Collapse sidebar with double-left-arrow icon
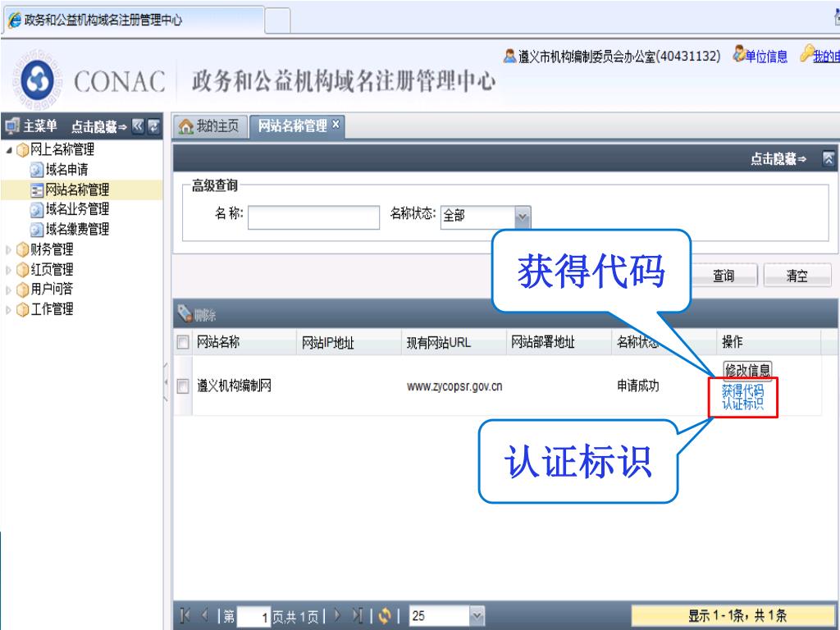This screenshot has width=840, height=630. pos(138,126)
